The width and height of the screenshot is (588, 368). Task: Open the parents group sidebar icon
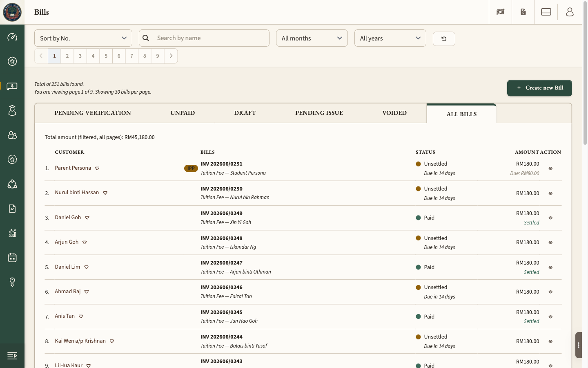12,135
